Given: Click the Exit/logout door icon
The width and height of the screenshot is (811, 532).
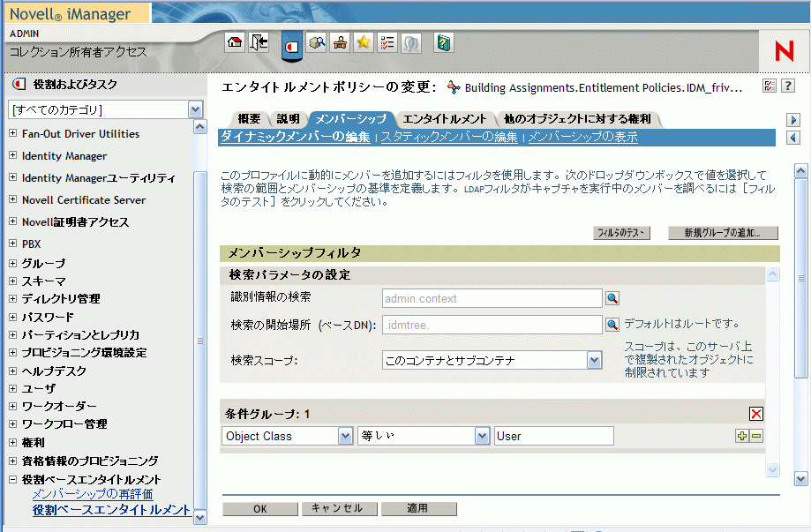Looking at the screenshot, I should pyautogui.click(x=259, y=42).
